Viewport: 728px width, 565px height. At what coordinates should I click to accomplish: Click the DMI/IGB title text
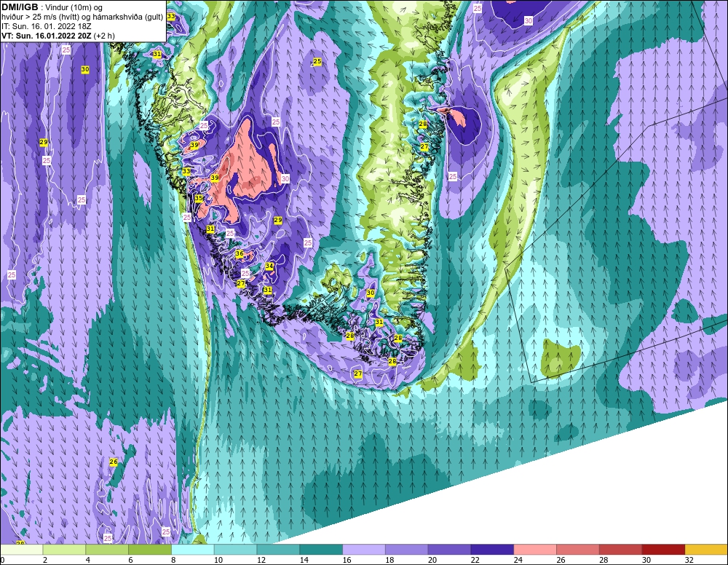pyautogui.click(x=20, y=7)
